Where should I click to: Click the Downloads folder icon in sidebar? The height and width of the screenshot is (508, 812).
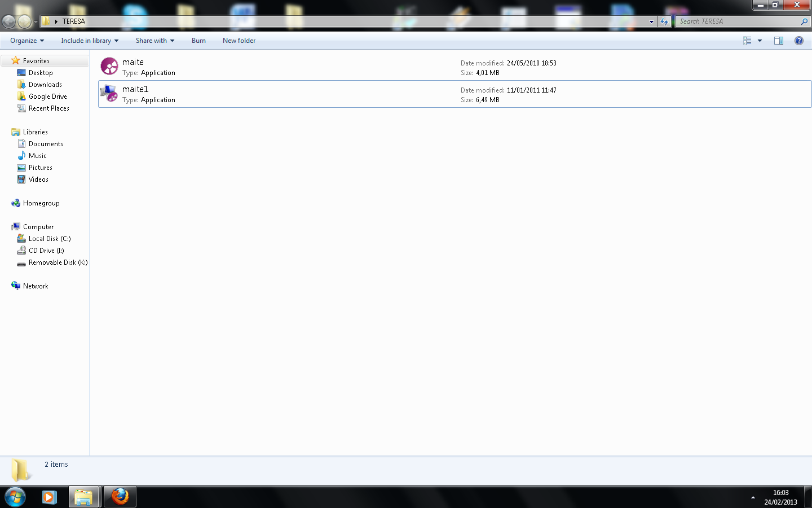click(21, 84)
